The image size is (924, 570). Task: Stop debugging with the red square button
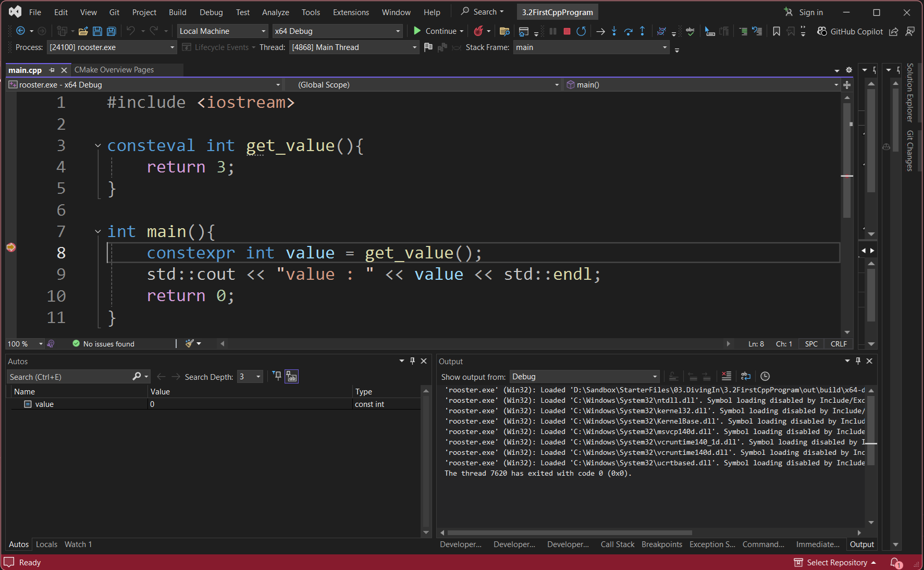pos(567,31)
